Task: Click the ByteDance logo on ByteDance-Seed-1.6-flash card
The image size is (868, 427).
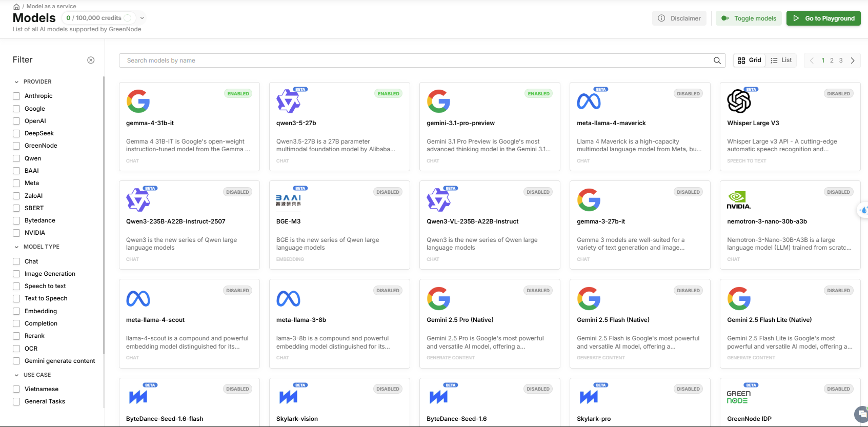Action: click(x=138, y=397)
